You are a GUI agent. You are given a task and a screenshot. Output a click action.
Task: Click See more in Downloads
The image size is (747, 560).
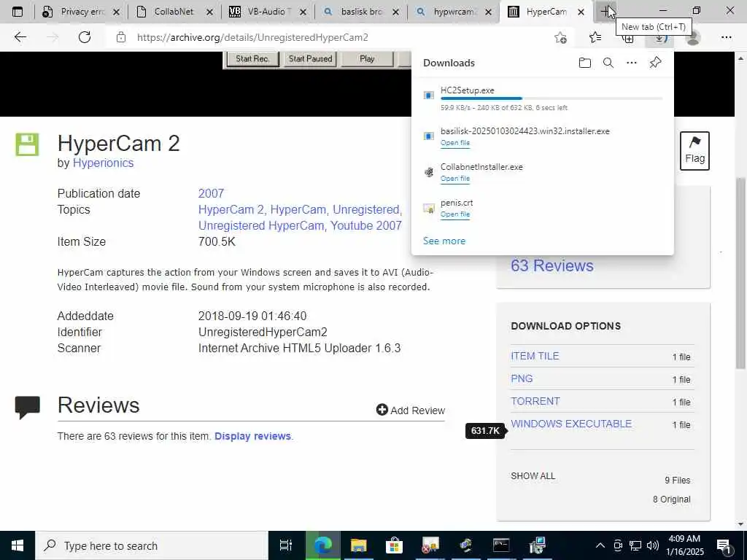(444, 241)
